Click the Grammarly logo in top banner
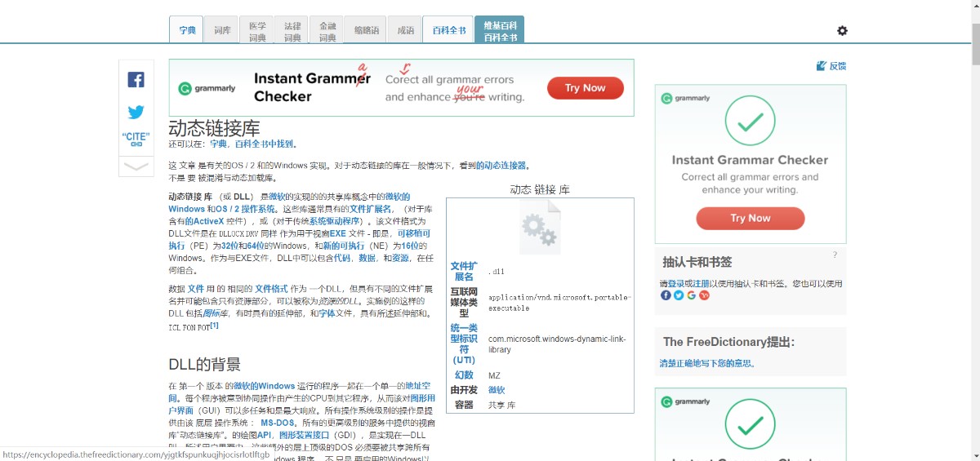 point(207,88)
